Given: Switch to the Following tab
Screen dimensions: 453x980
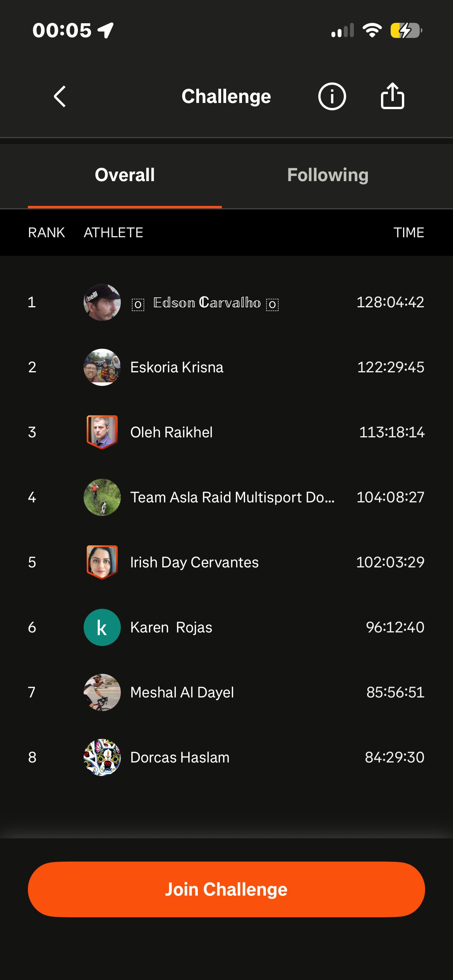Looking at the screenshot, I should (328, 175).
